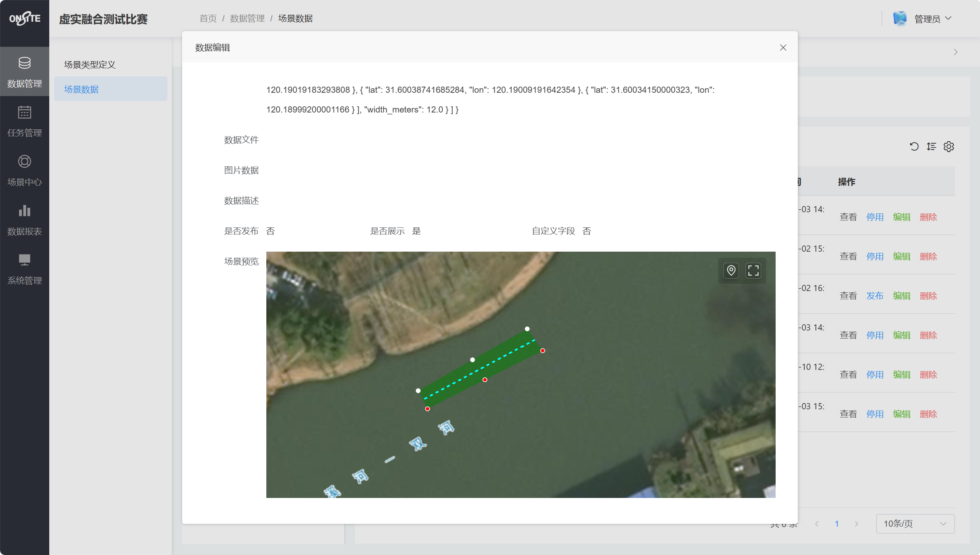The height and width of the screenshot is (555, 980).
Task: Click the map location pin icon
Action: click(731, 271)
